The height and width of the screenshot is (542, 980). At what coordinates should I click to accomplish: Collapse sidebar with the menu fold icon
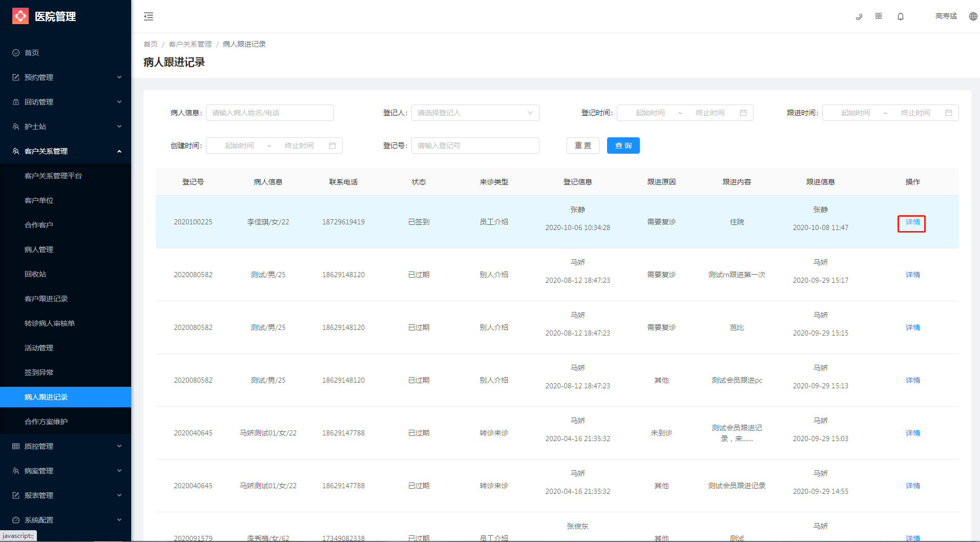[149, 16]
